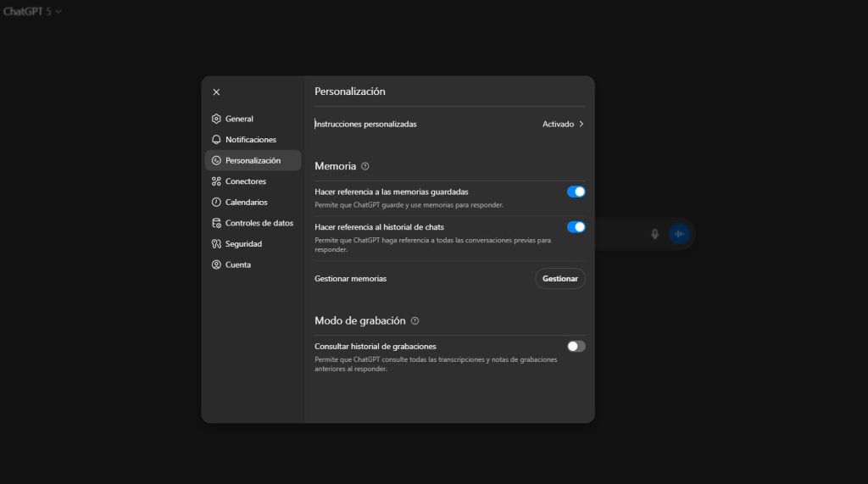
Task: Click the Gestionar memorias label
Action: pos(350,279)
